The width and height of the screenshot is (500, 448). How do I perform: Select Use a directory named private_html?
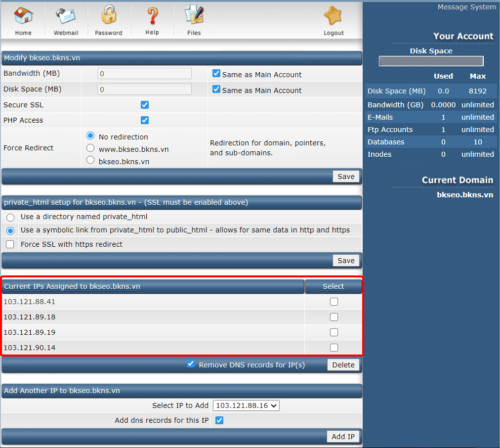pyautogui.click(x=10, y=218)
